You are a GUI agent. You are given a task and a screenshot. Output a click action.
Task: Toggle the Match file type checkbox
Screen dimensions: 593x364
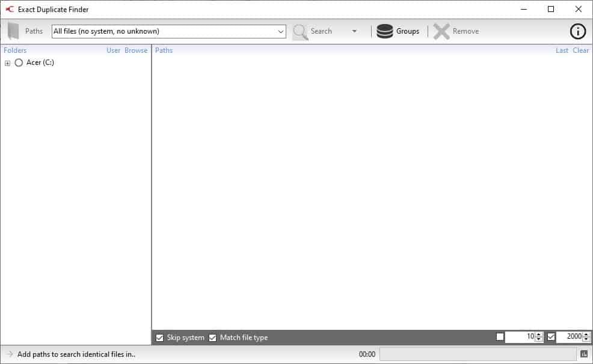click(212, 338)
